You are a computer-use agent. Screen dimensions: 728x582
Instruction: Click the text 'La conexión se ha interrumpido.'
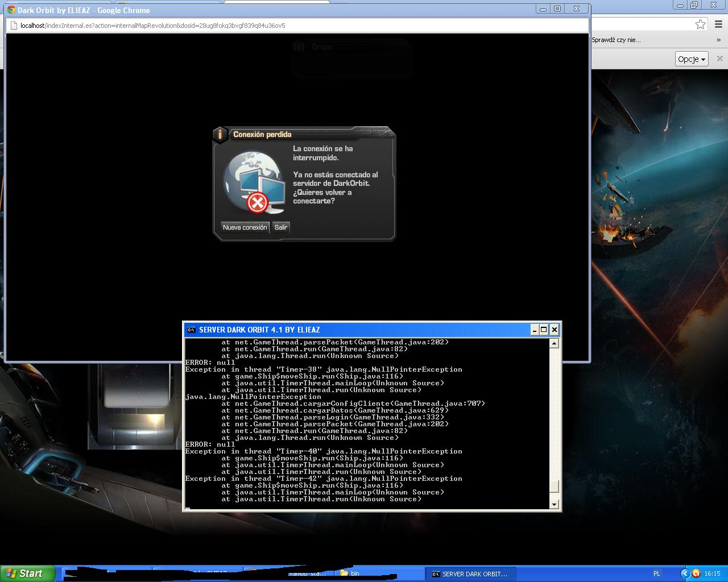tap(323, 153)
